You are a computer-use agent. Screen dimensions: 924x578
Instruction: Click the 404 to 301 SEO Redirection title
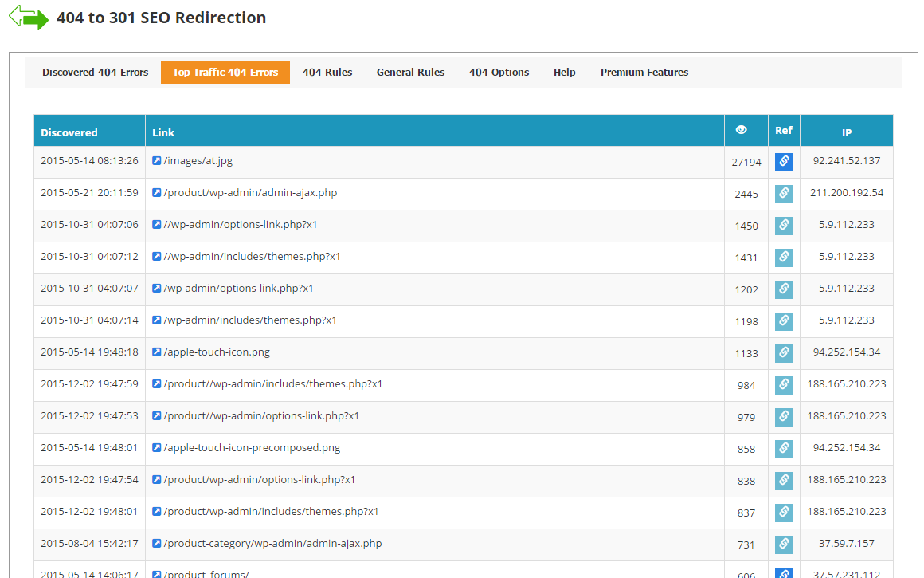(162, 18)
